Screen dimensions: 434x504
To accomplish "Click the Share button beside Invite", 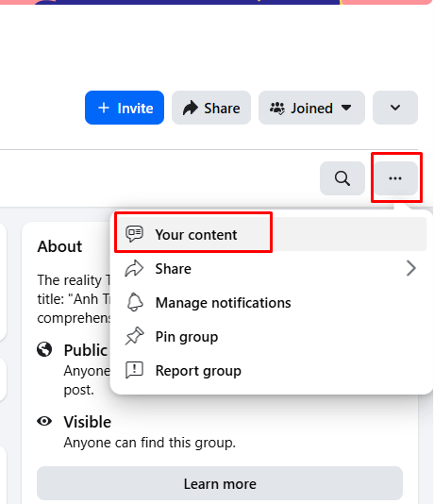I will click(211, 108).
